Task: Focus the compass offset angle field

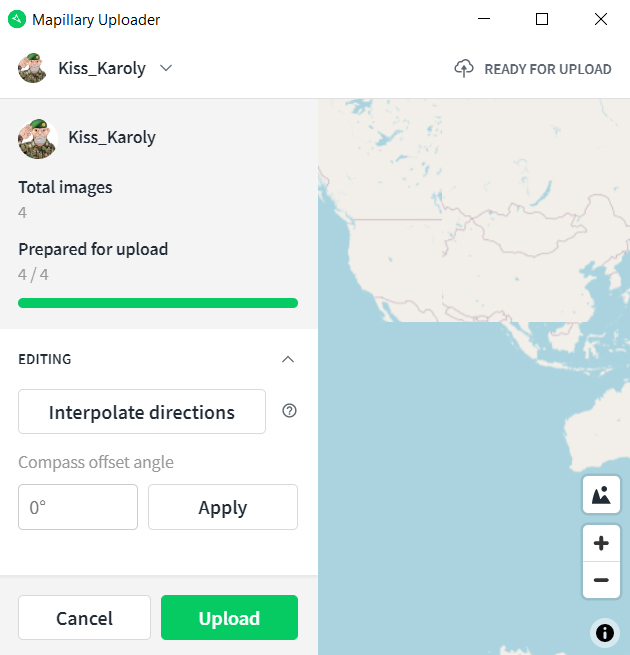Action: pos(78,507)
